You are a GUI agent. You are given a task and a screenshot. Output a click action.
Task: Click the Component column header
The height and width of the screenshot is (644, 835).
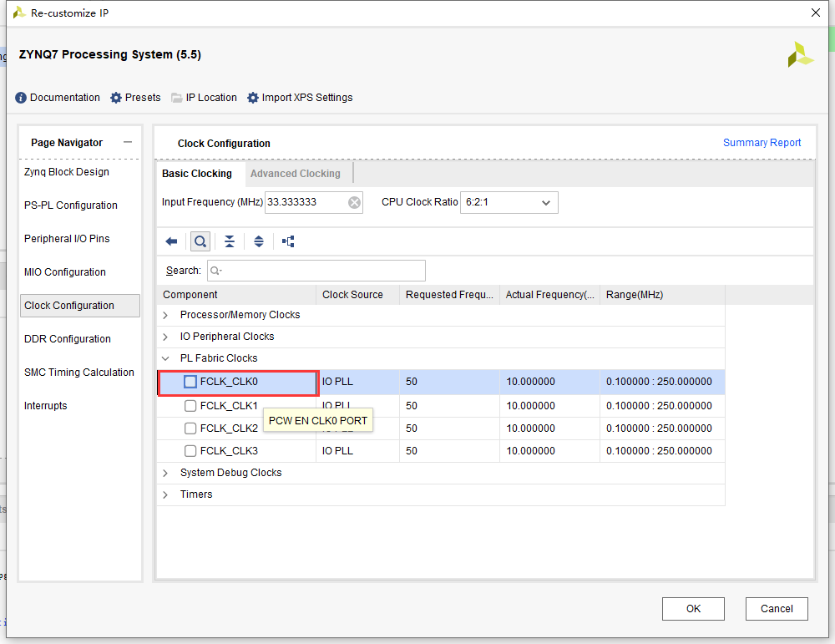point(236,295)
